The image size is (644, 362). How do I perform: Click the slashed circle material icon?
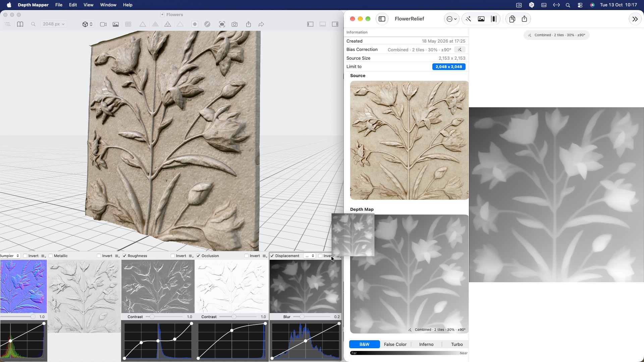(207, 24)
